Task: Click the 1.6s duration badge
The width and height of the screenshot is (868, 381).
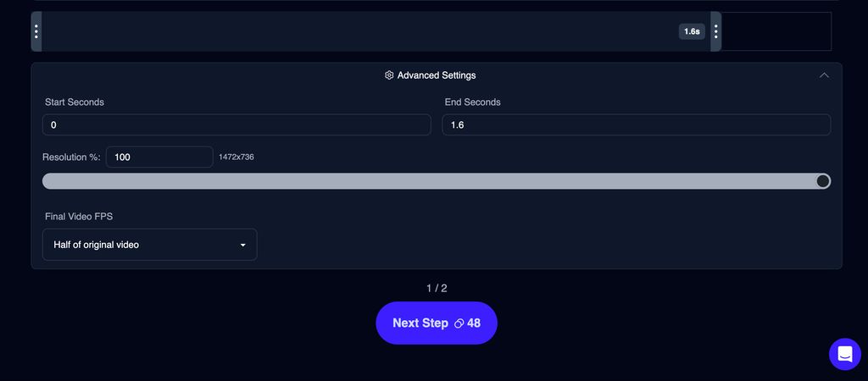Action: (x=692, y=31)
